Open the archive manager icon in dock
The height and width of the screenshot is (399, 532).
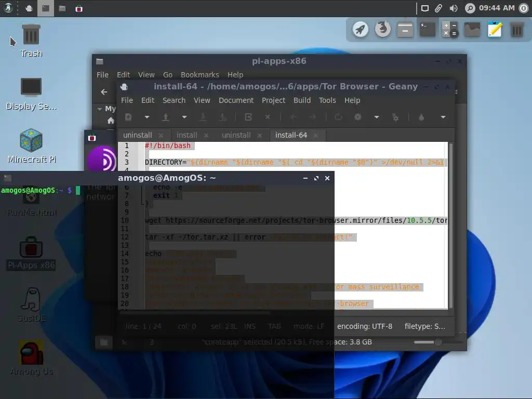click(x=405, y=30)
